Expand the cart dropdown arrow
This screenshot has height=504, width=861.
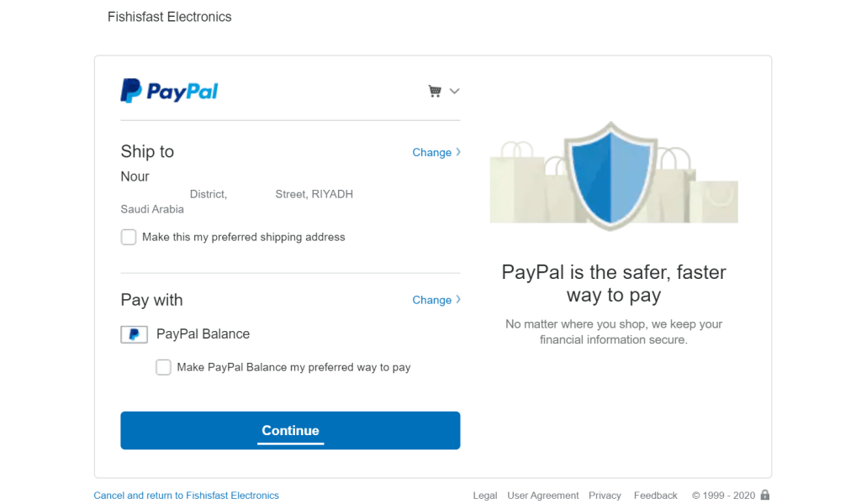tap(455, 91)
